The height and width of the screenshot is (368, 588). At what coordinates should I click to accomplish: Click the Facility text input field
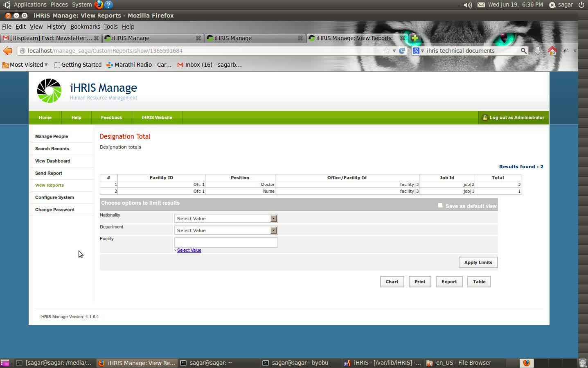(226, 242)
